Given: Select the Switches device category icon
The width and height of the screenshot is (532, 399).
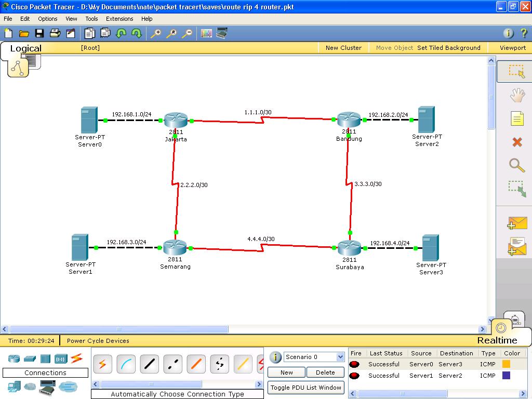Looking at the screenshot, I should tap(30, 358).
